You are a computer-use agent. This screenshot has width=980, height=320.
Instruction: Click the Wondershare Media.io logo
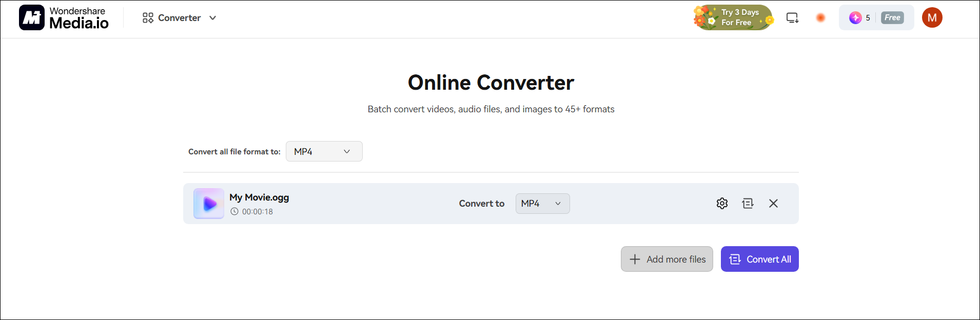click(x=64, y=18)
